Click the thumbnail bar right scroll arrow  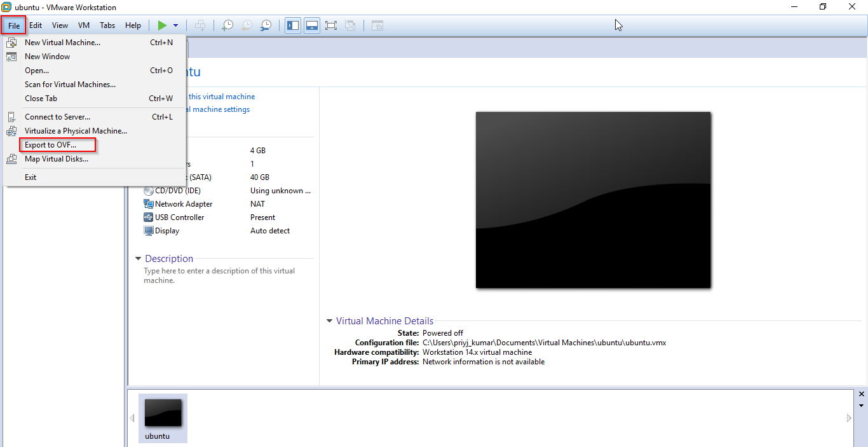(x=849, y=418)
